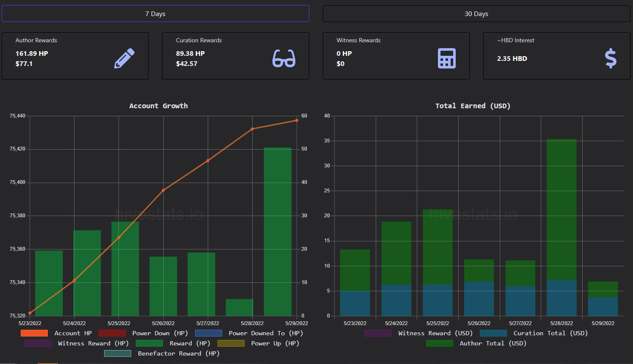Click the Account Growth chart title
Image resolution: width=633 pixels, height=364 pixels.
tap(159, 106)
